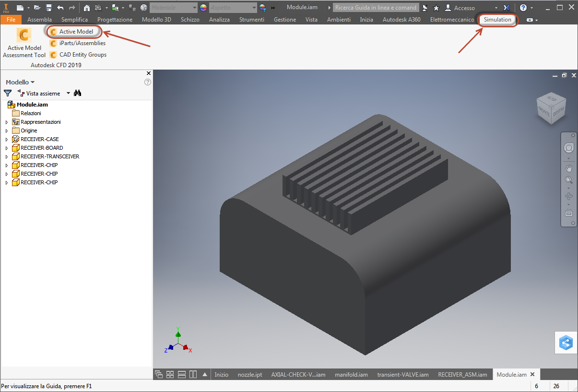Close the Modello browser panel

point(148,73)
